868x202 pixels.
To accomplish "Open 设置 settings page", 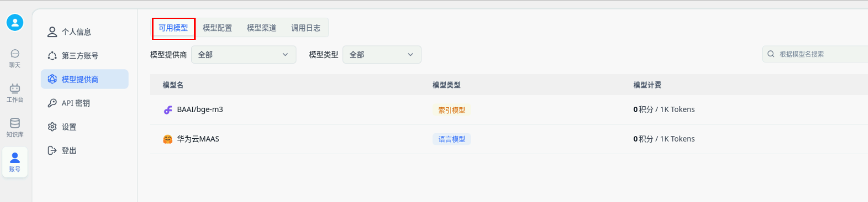I will coord(68,127).
